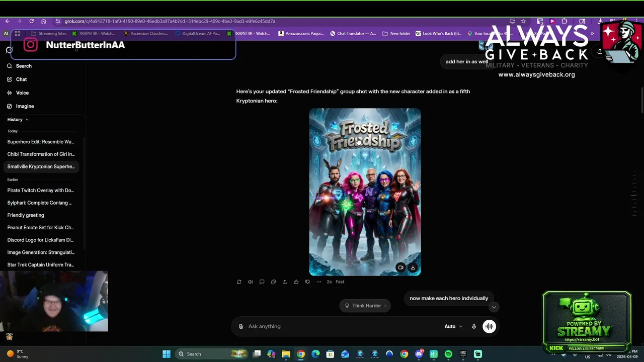Screen dimensions: 644x362
Task: Click the comment icon under response
Action: point(262,282)
